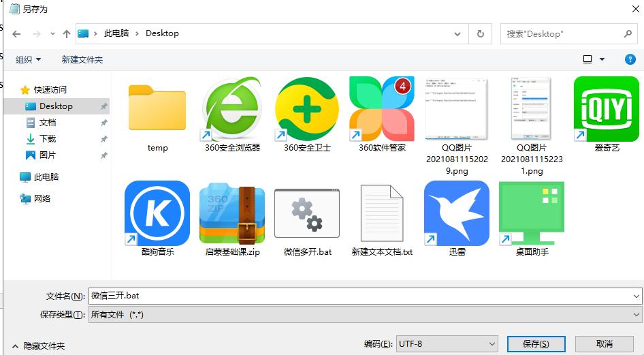Viewport: 644px width, 355px height.
Task: Click 此电脑 in the address breadcrumb
Action: pyautogui.click(x=116, y=33)
